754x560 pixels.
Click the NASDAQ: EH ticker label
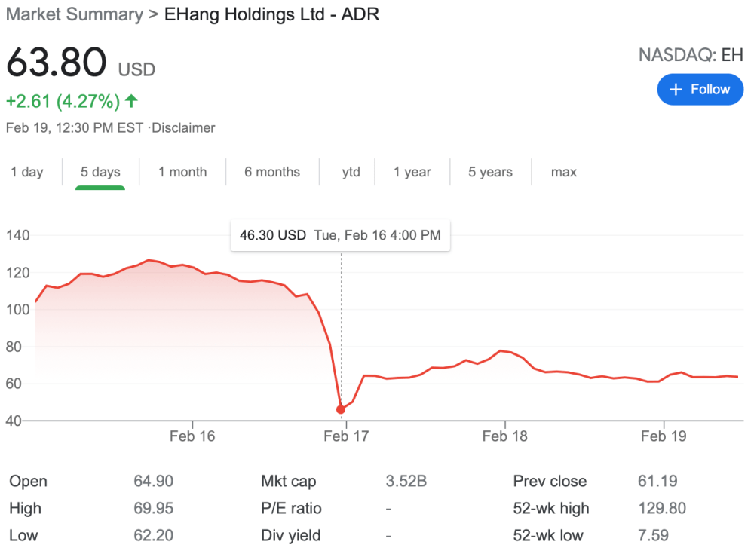coord(690,55)
